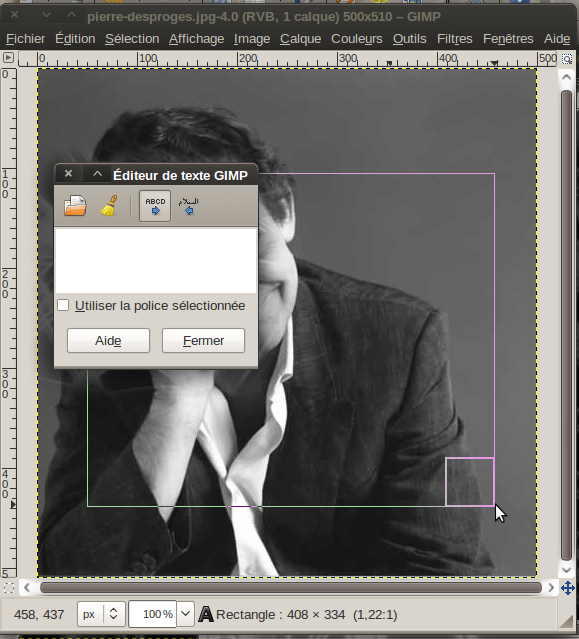The image size is (579, 639).
Task: Click the Aide button in text editor
Action: click(108, 340)
